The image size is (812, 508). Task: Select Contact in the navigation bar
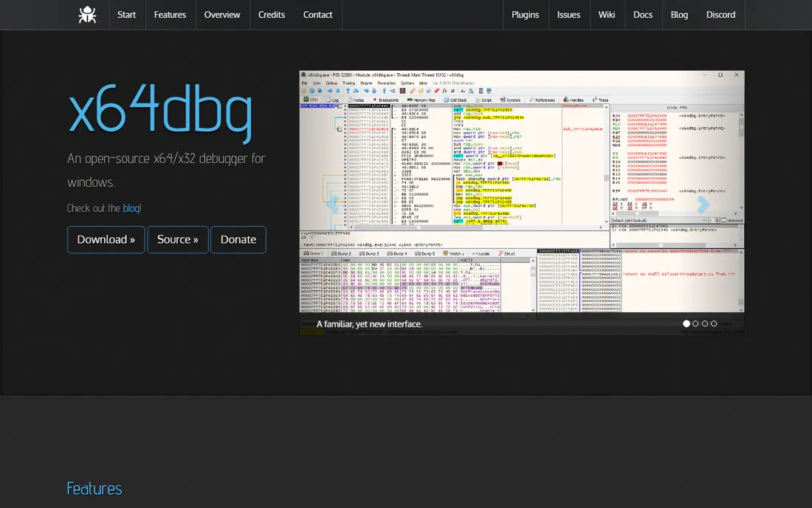317,15
